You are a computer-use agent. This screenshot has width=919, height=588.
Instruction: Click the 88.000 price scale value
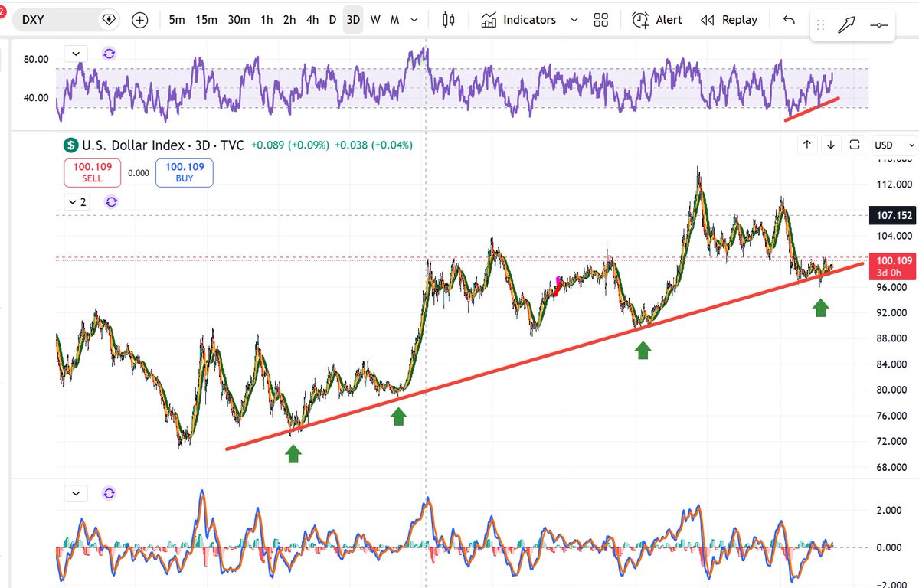coord(892,338)
